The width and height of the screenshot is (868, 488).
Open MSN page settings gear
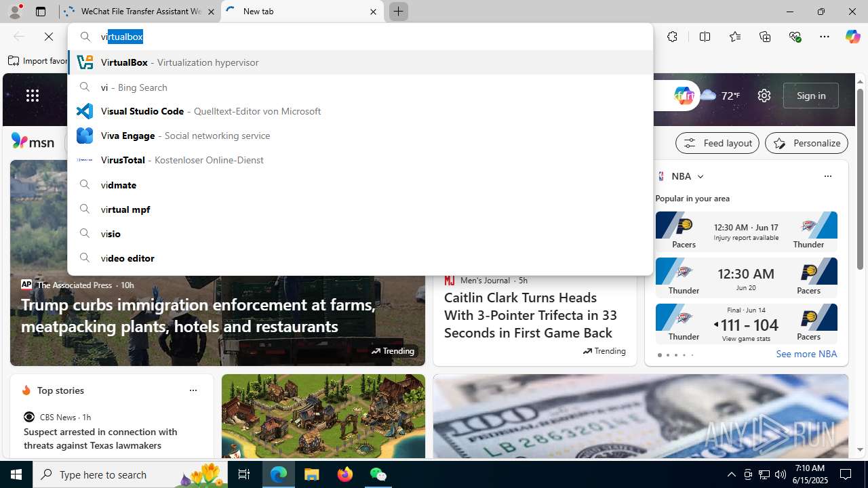(764, 96)
